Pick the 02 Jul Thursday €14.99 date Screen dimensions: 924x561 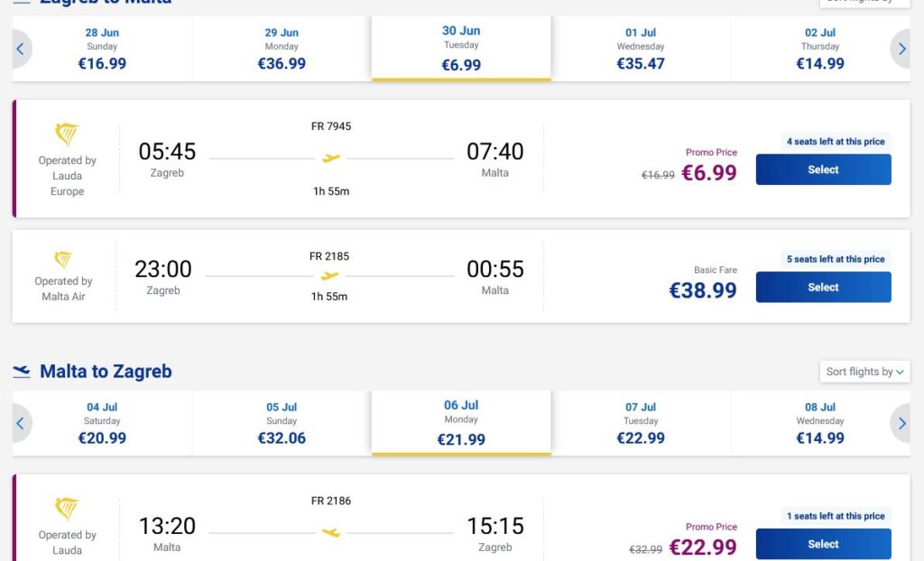click(819, 49)
